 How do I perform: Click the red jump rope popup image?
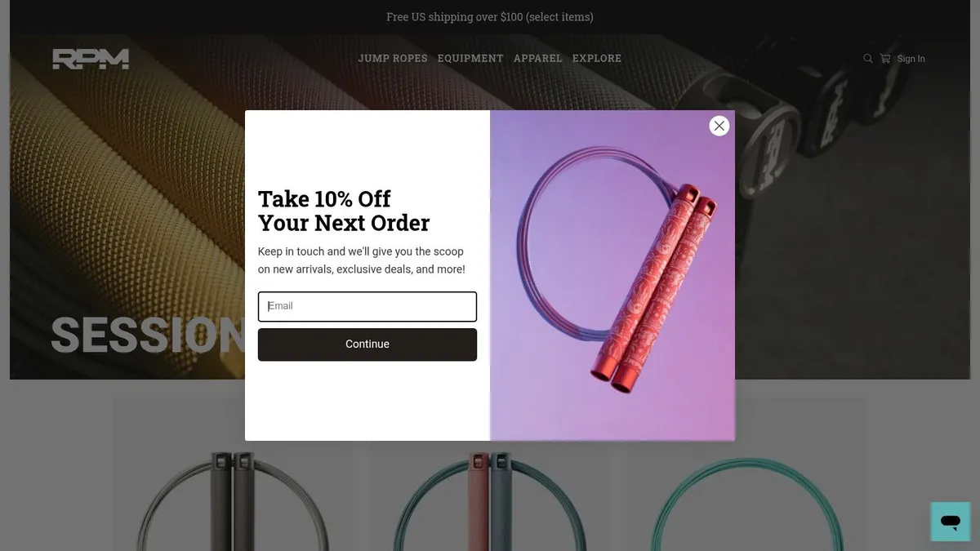click(612, 276)
